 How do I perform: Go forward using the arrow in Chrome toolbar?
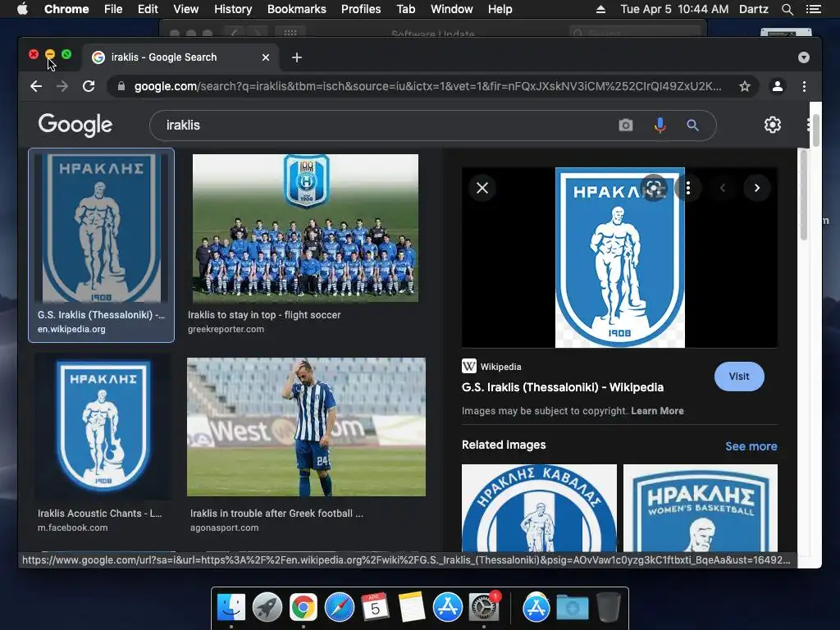(62, 86)
